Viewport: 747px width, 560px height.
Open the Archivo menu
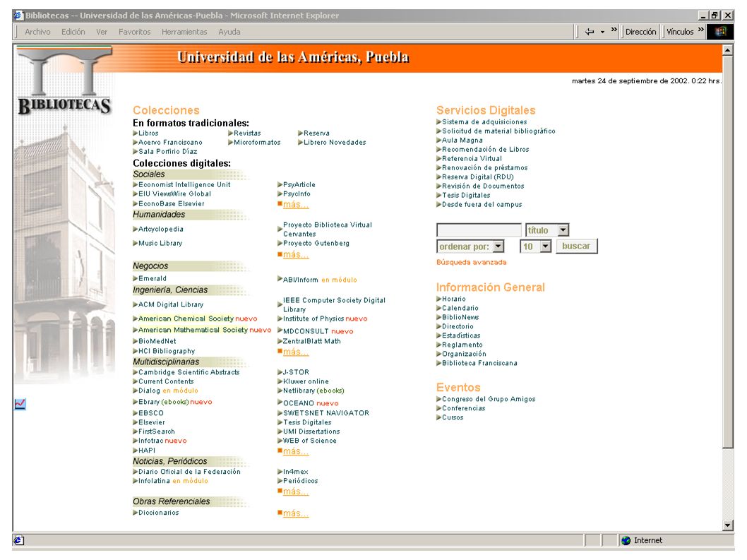tap(37, 32)
